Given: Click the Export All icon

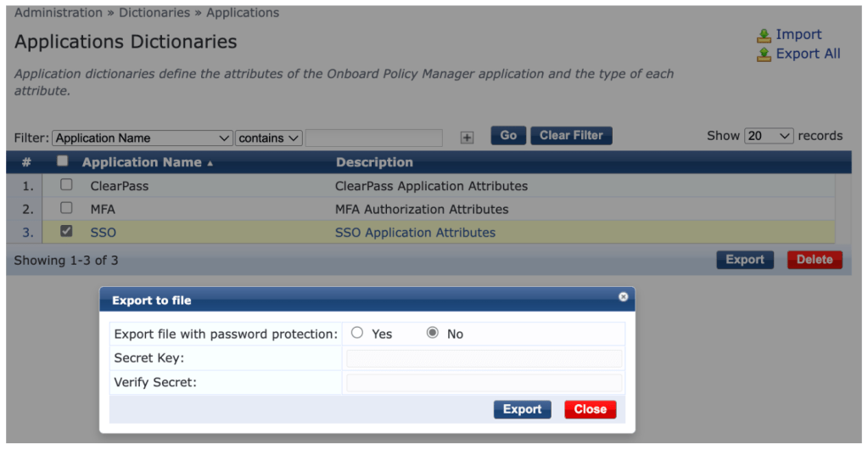Looking at the screenshot, I should click(x=764, y=55).
